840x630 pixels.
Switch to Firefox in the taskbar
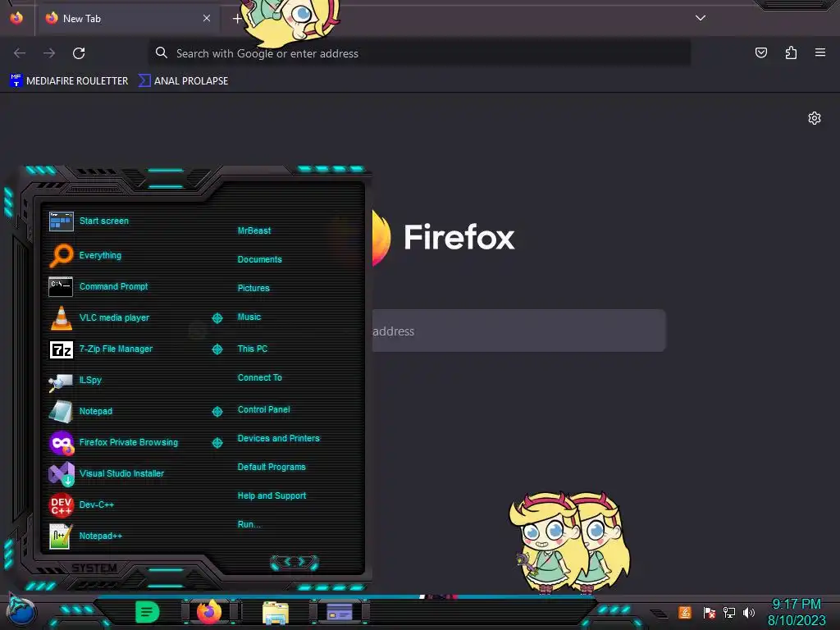(209, 612)
